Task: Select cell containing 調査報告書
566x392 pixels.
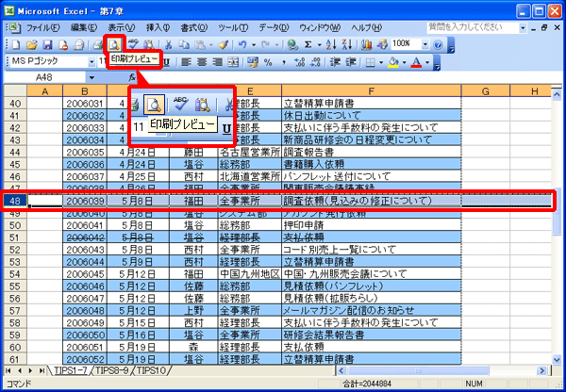Action: coord(371,152)
